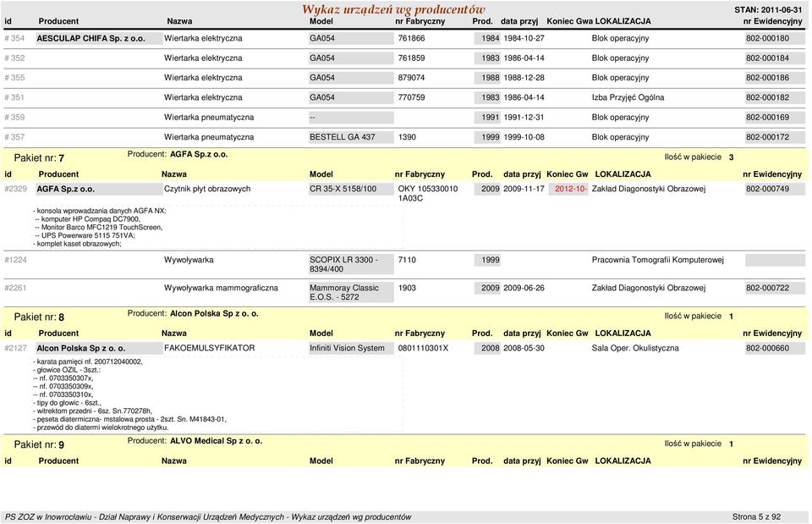Click note 'przewód do diatermi wielokrotnego użytku'

(x=102, y=427)
